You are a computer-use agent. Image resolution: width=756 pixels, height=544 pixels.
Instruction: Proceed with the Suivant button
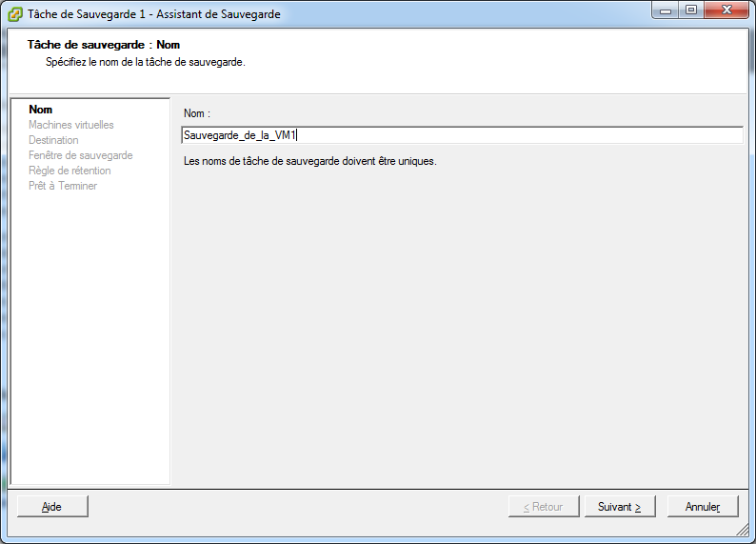(x=620, y=507)
